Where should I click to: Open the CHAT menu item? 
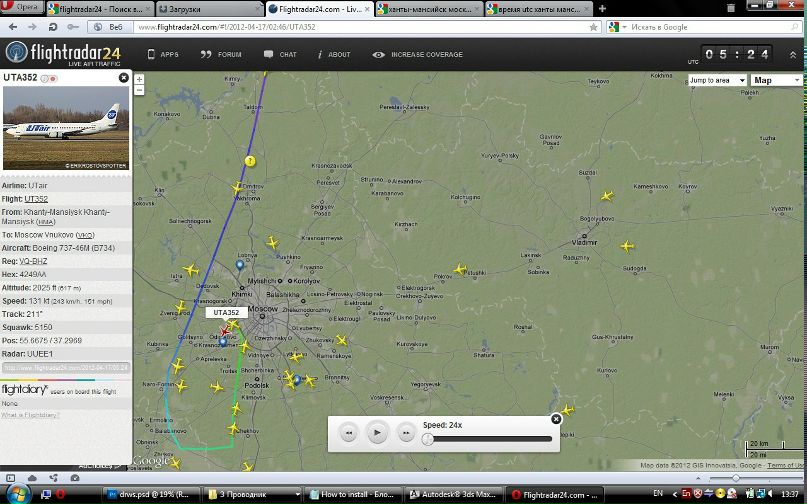(x=280, y=54)
